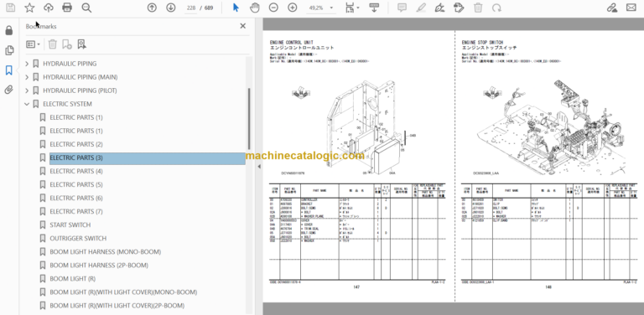The height and width of the screenshot is (315, 644).
Task: Open the Attachments paperclip panel
Action: tap(9, 90)
